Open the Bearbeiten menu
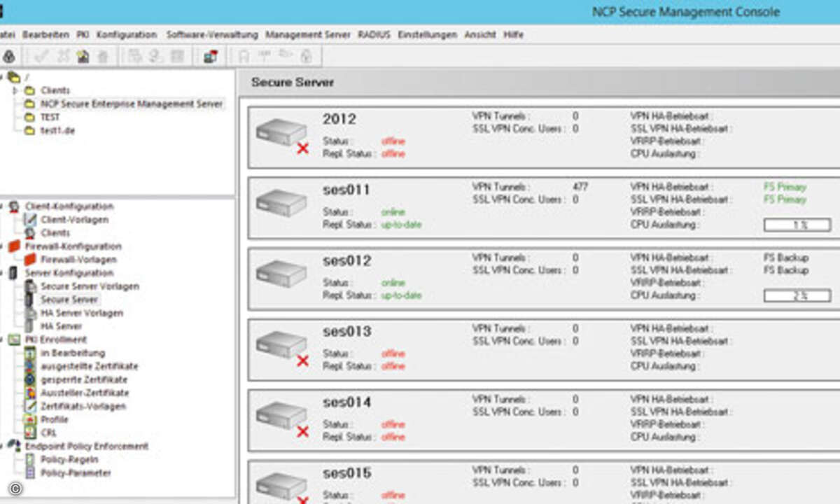Screen dimensions: 840x504 tap(45, 34)
